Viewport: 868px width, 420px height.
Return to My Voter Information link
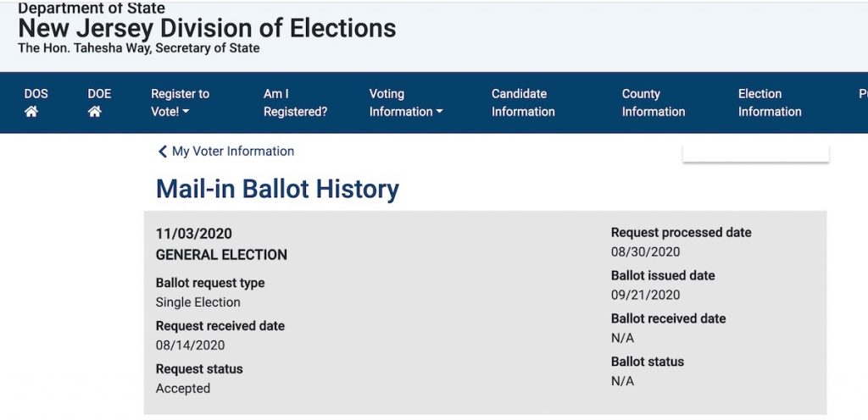[x=232, y=152]
